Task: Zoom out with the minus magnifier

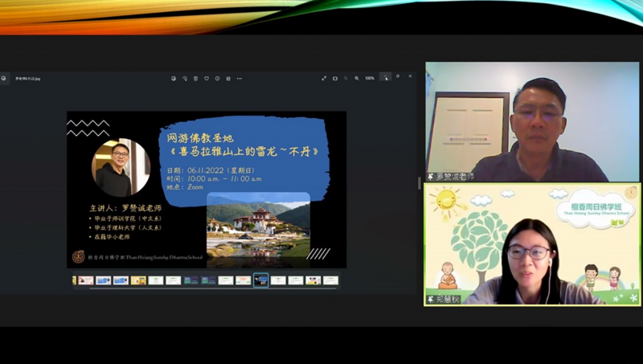Action: tap(346, 78)
